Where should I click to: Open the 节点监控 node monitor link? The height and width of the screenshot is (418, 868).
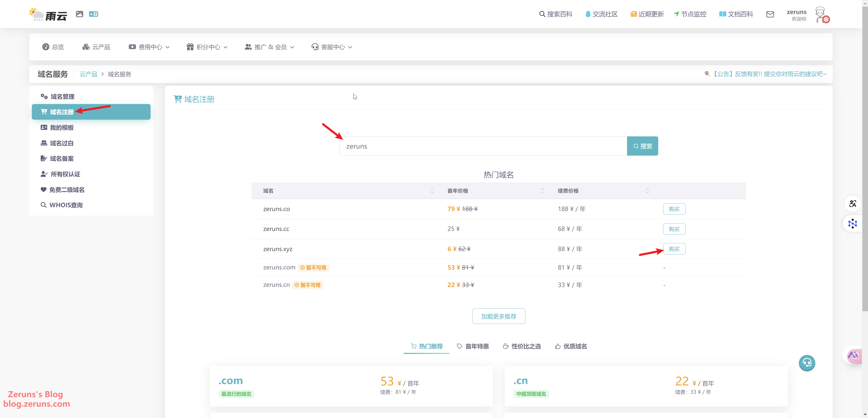[x=690, y=14]
